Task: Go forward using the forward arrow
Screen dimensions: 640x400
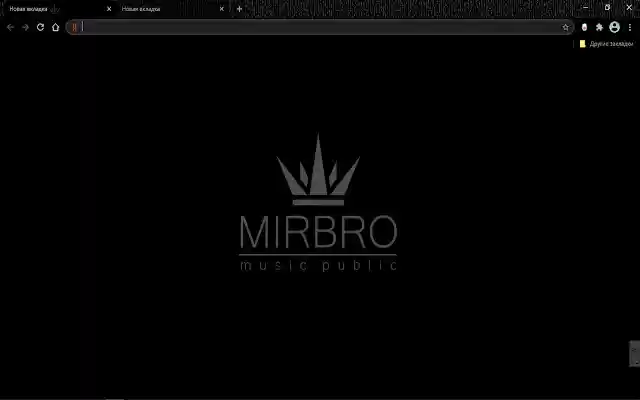Action: [25, 27]
